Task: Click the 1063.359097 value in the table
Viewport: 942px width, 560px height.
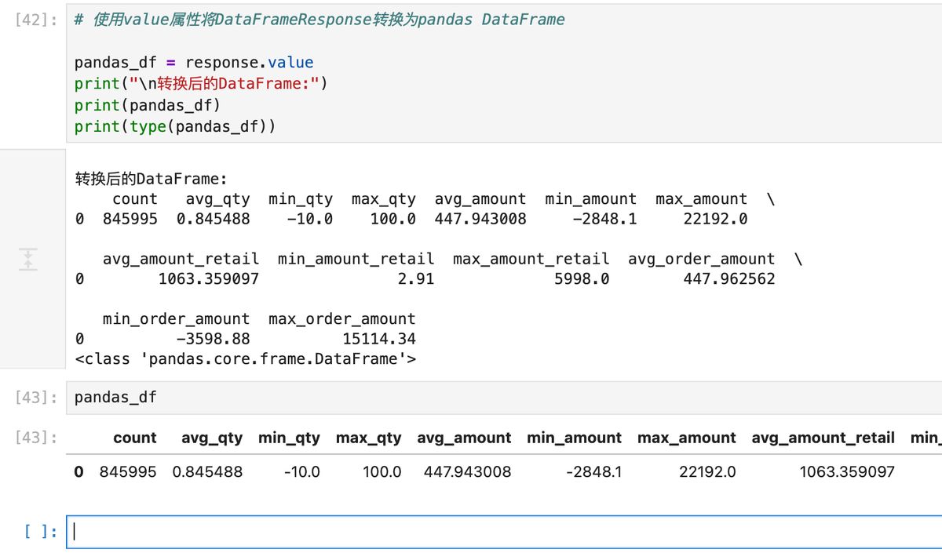Action: pyautogui.click(x=847, y=471)
